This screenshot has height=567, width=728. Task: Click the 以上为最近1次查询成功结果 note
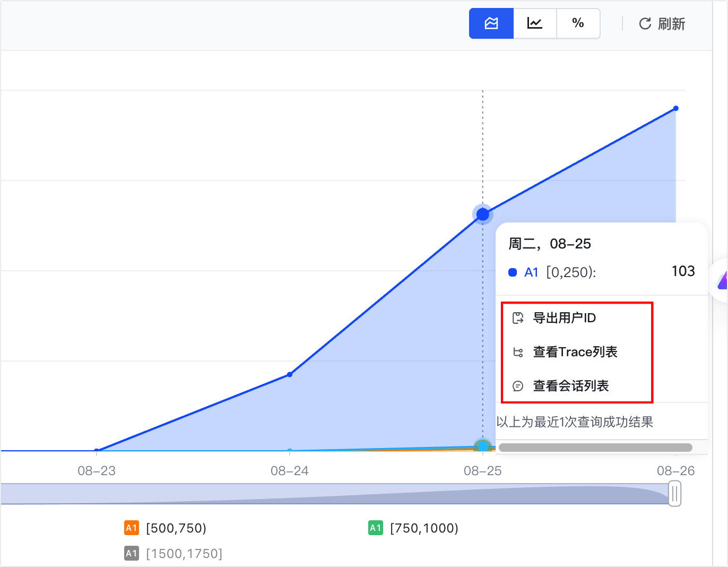pyautogui.click(x=575, y=422)
